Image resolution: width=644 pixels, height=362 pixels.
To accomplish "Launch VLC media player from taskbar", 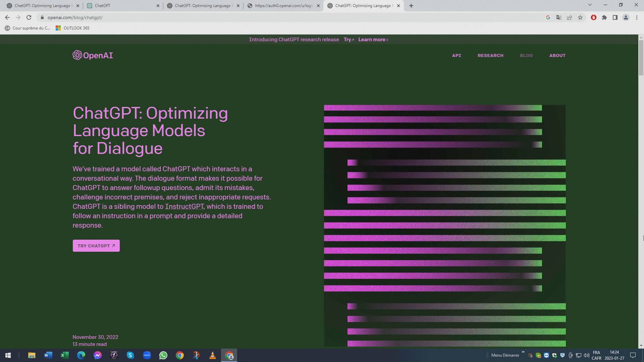I will point(213,355).
